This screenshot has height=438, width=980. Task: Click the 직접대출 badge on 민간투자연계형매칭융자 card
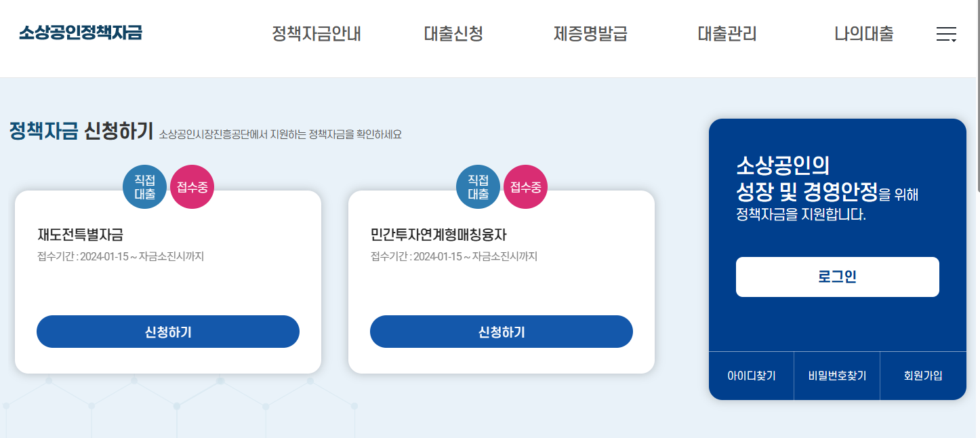point(478,186)
